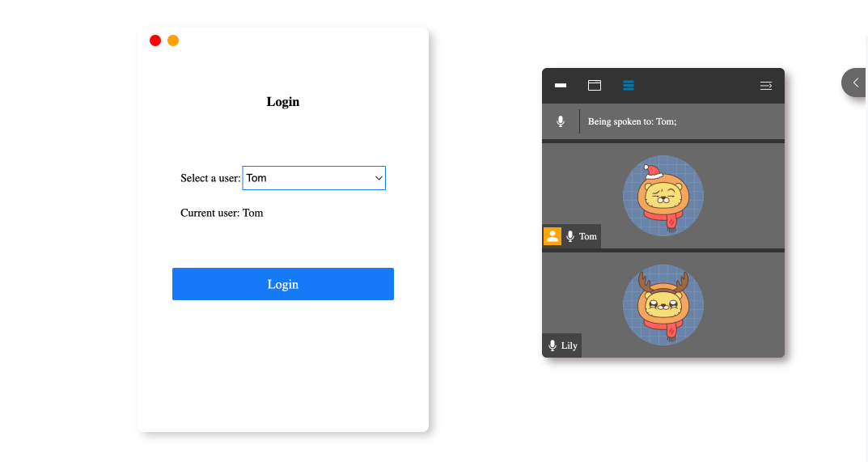This screenshot has width=868, height=462.
Task: Click the microphone icon beside 'Being spoken to'
Action: [x=561, y=121]
